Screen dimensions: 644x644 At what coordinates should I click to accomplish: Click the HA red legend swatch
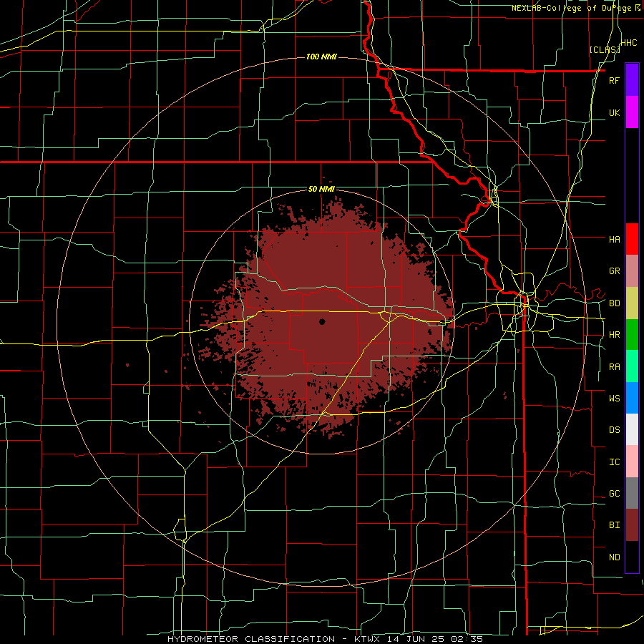click(x=632, y=239)
